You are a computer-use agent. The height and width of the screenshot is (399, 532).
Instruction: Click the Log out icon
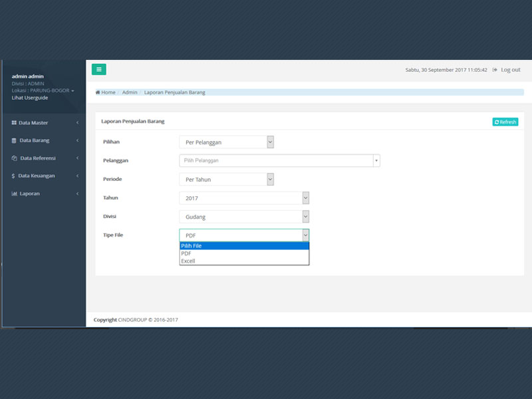point(495,70)
